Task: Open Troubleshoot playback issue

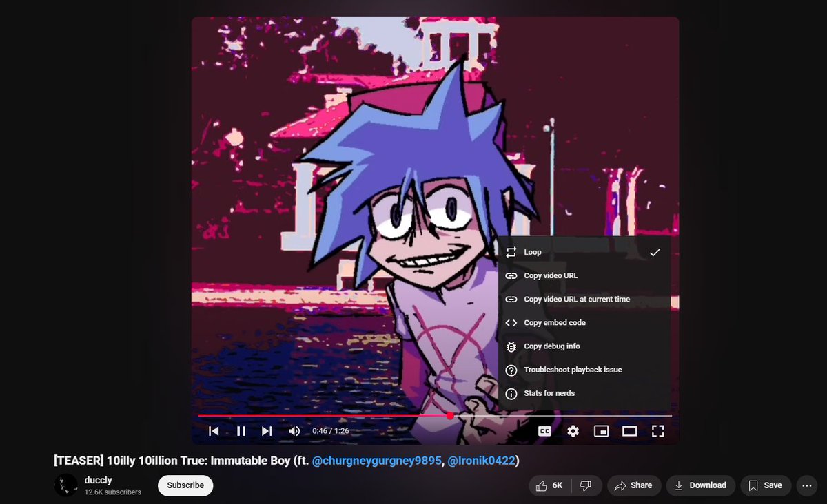Action: [584, 370]
